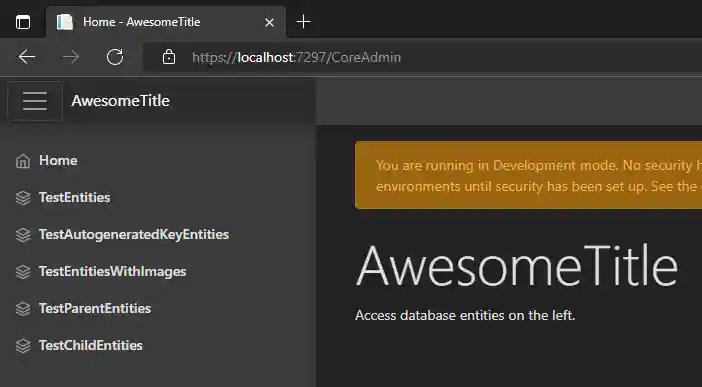Viewport: 702px width, 387px height.
Task: Click the TestAutogeneratedKeyEntities layers icon
Action: pos(23,235)
